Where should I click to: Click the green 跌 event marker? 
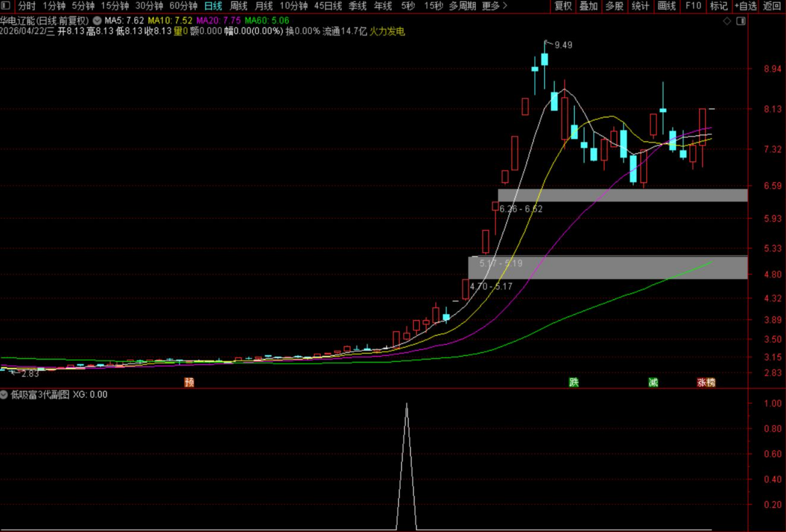[x=574, y=382]
